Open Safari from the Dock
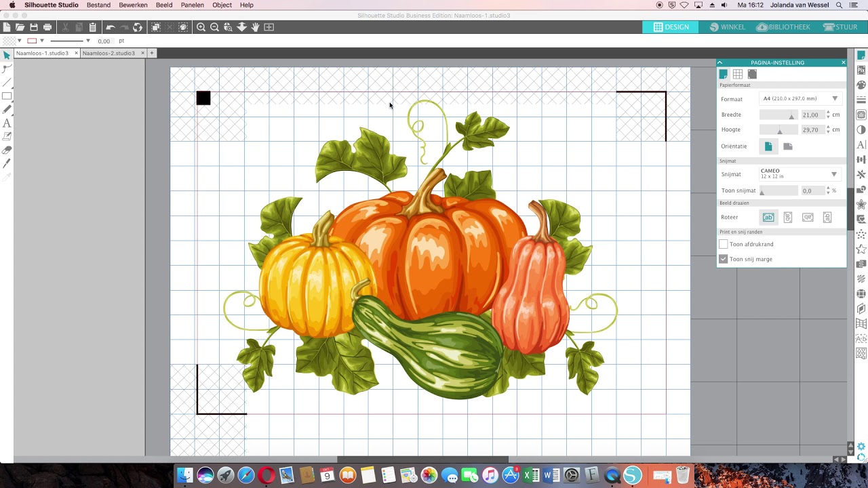Image resolution: width=868 pixels, height=488 pixels. click(x=246, y=476)
